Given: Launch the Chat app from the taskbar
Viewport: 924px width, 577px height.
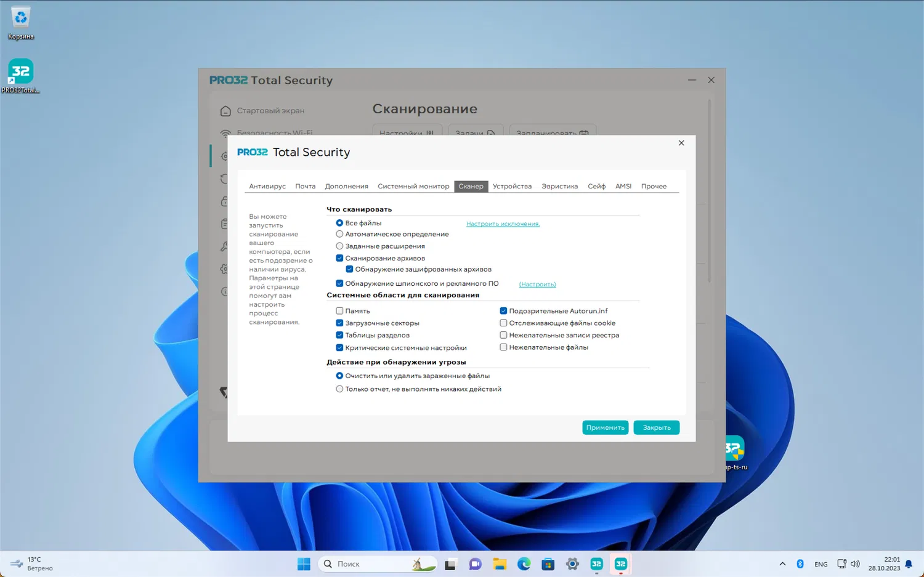Looking at the screenshot, I should tap(475, 564).
